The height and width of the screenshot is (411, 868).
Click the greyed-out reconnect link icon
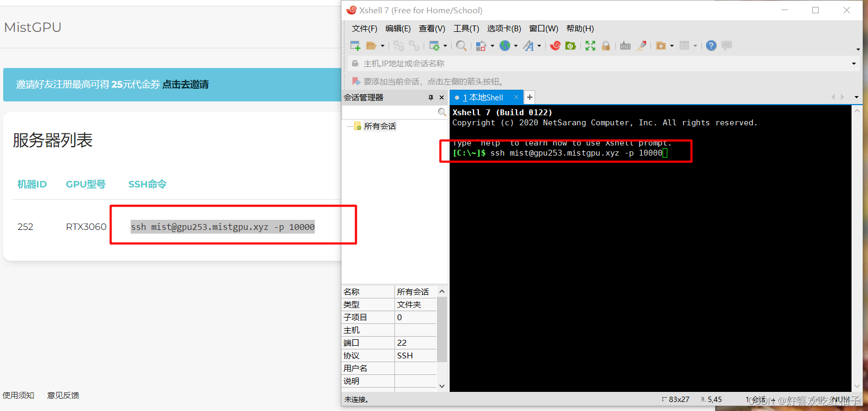pyautogui.click(x=399, y=46)
